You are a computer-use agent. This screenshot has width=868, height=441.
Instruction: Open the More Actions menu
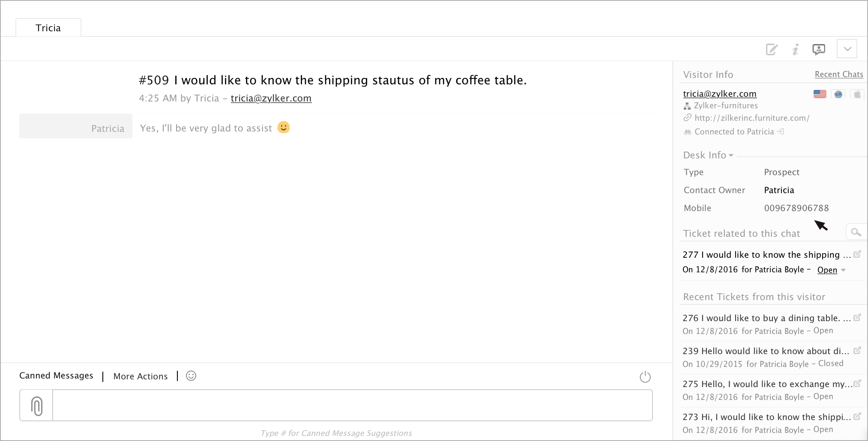point(141,376)
